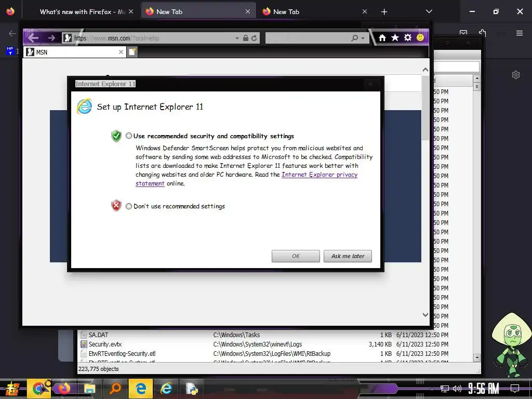The width and height of the screenshot is (532, 399).
Task: Select Use recommended security and compatibility settings
Action: (x=129, y=136)
